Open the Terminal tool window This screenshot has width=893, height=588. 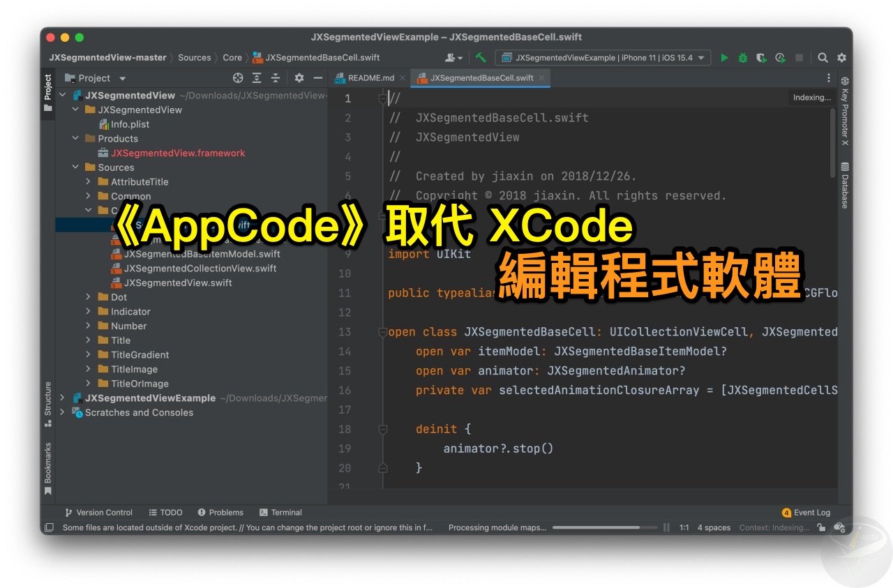tap(281, 512)
